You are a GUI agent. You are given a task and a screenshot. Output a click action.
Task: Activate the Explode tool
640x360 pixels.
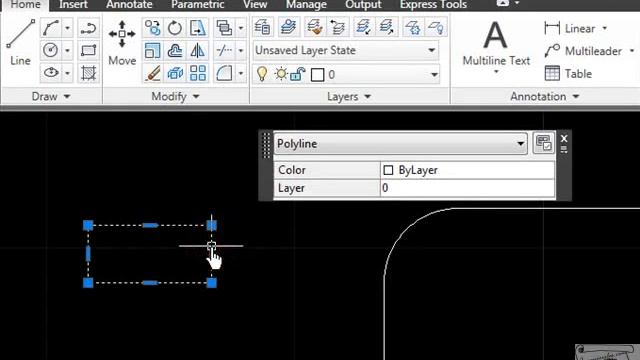(175, 73)
